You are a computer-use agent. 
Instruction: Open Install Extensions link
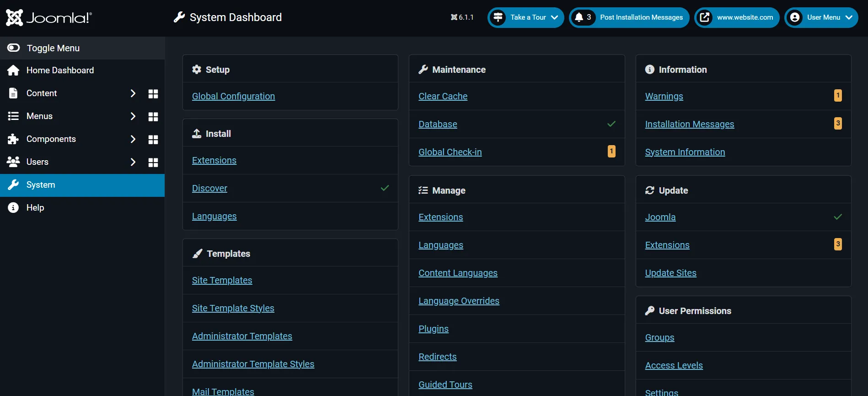coord(214,160)
